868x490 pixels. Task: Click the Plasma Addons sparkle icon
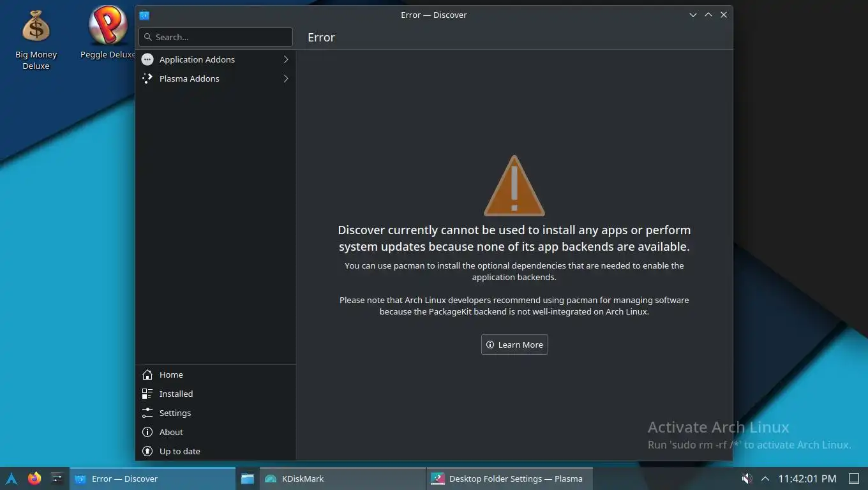click(x=147, y=78)
